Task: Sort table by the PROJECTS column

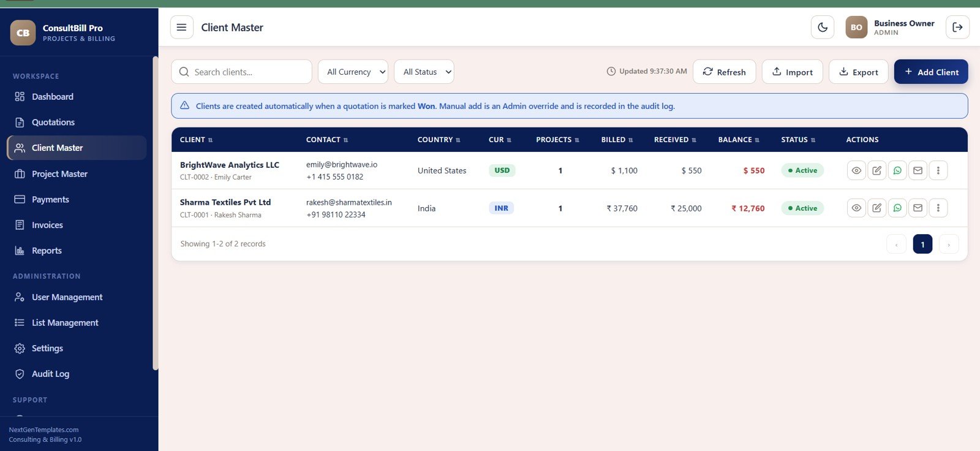Action: [557, 140]
